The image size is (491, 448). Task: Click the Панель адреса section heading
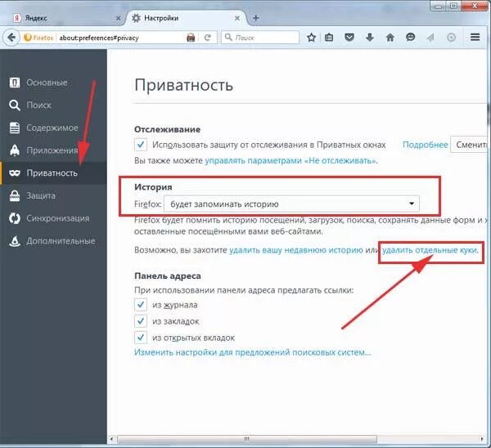tap(168, 276)
